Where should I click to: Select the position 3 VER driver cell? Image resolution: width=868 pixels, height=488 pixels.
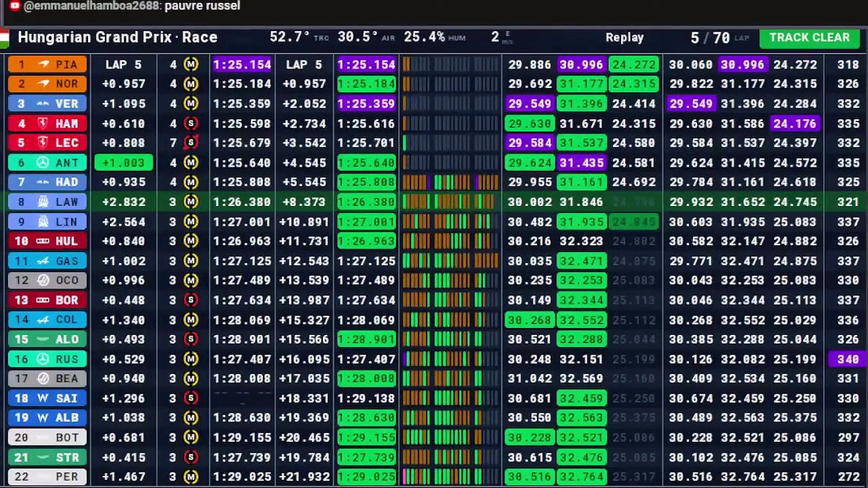click(47, 104)
